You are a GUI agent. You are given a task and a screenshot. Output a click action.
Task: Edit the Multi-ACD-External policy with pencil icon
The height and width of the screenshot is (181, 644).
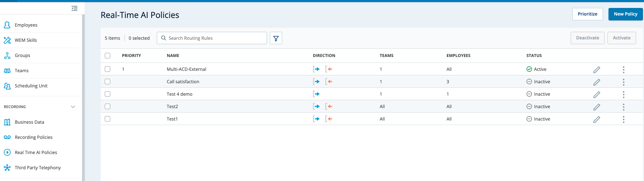coord(596,70)
